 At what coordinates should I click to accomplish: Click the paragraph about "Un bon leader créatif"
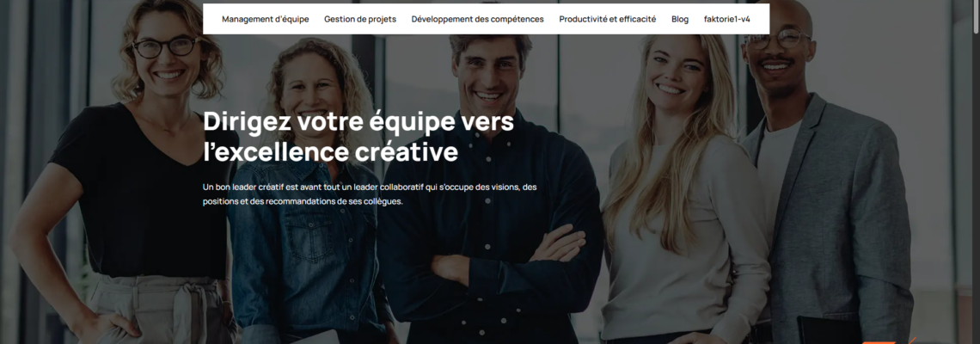point(370,193)
